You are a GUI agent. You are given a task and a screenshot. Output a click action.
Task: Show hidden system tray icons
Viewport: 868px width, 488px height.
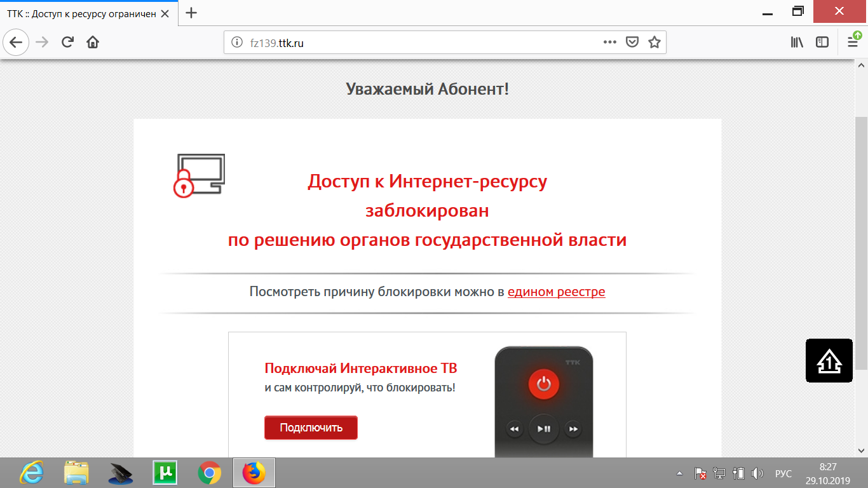coord(680,473)
